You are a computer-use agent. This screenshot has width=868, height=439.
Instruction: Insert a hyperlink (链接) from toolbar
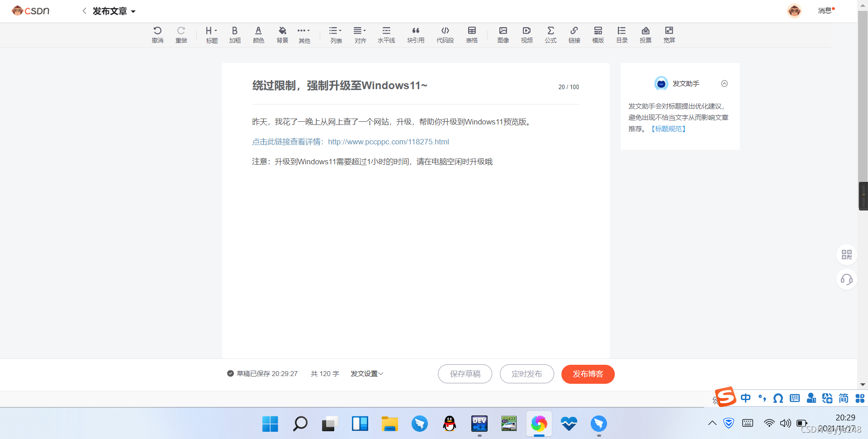click(574, 35)
